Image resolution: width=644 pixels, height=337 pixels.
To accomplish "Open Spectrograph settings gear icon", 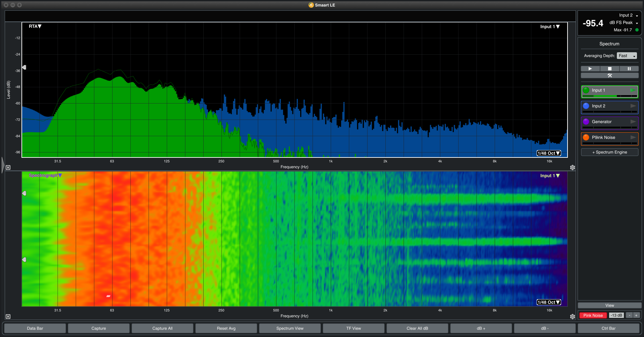I will click(573, 317).
